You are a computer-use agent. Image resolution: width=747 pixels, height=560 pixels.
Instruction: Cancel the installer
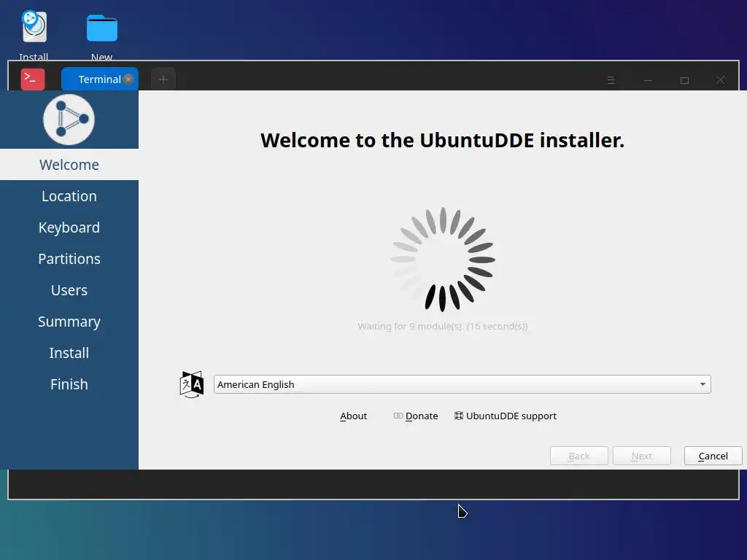point(713,456)
